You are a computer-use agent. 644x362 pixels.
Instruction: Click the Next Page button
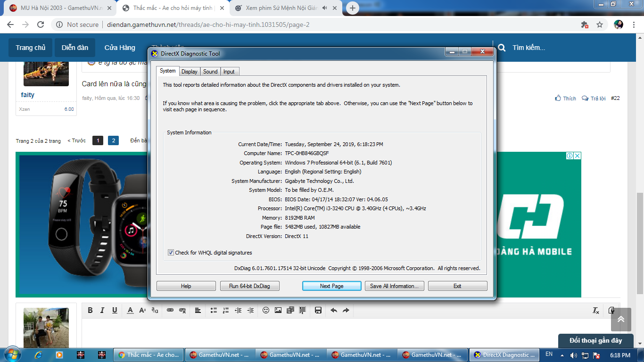[331, 286]
